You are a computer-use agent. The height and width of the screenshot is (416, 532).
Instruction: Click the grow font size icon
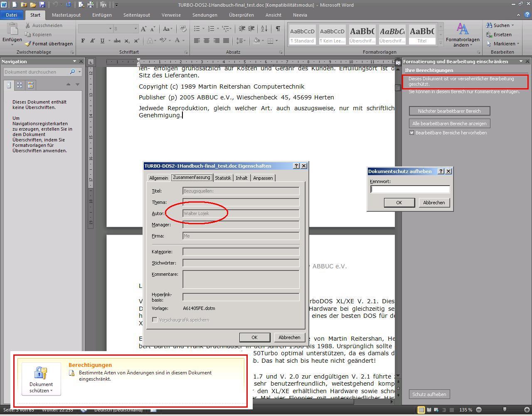tap(144, 29)
